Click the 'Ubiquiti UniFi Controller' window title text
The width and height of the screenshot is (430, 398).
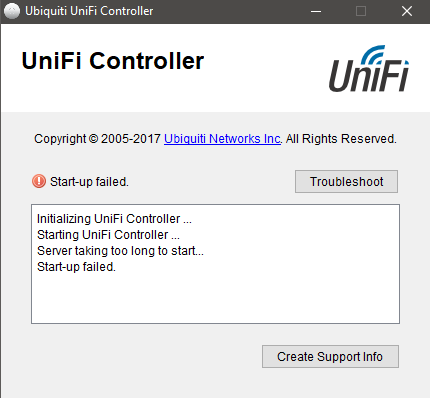(x=89, y=11)
